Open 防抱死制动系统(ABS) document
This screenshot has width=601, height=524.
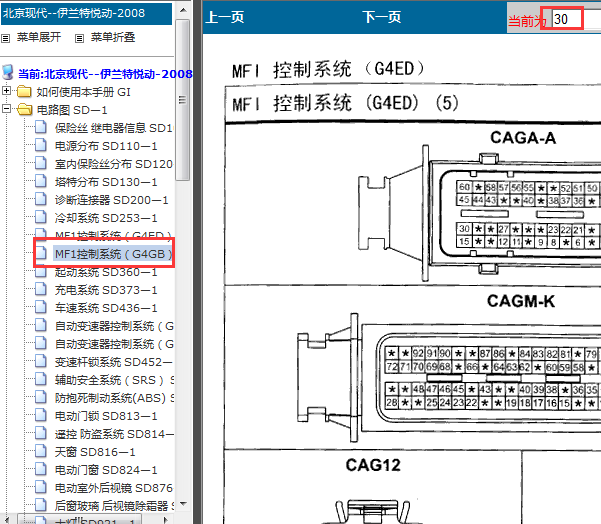(x=114, y=398)
